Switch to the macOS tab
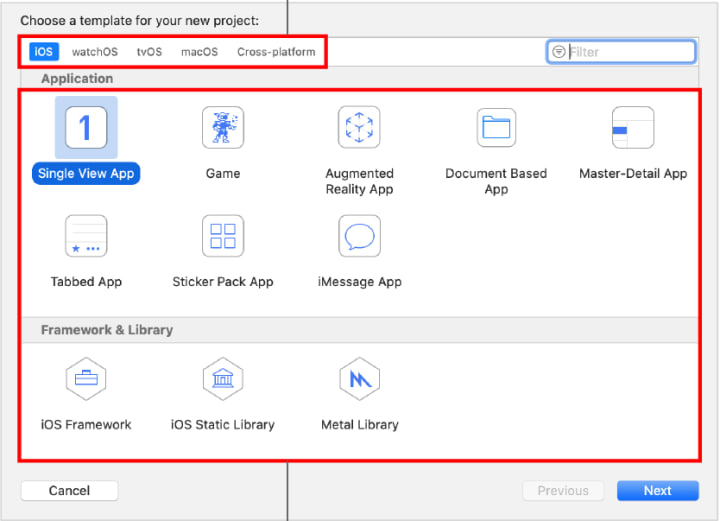 199,52
